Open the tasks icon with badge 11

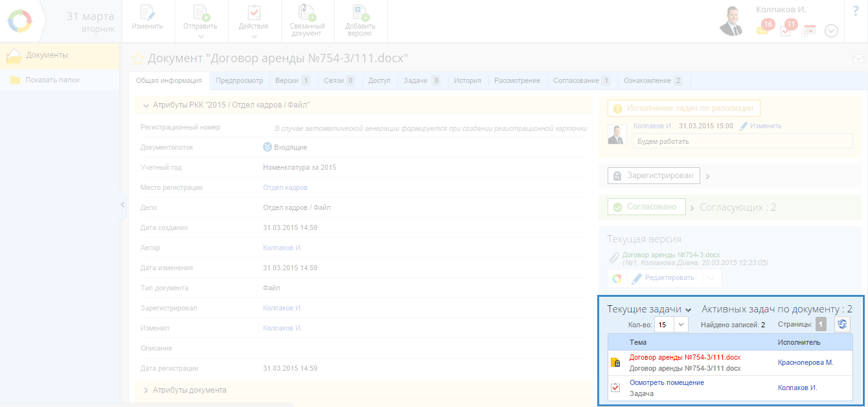click(786, 30)
